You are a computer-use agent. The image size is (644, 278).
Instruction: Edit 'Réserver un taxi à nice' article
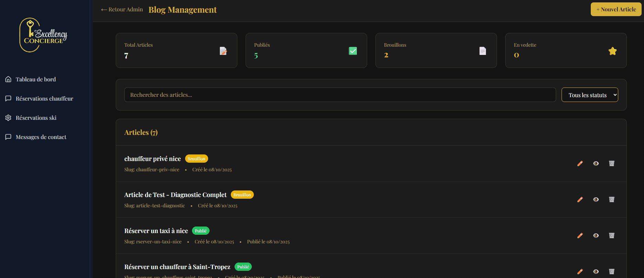coord(580,235)
